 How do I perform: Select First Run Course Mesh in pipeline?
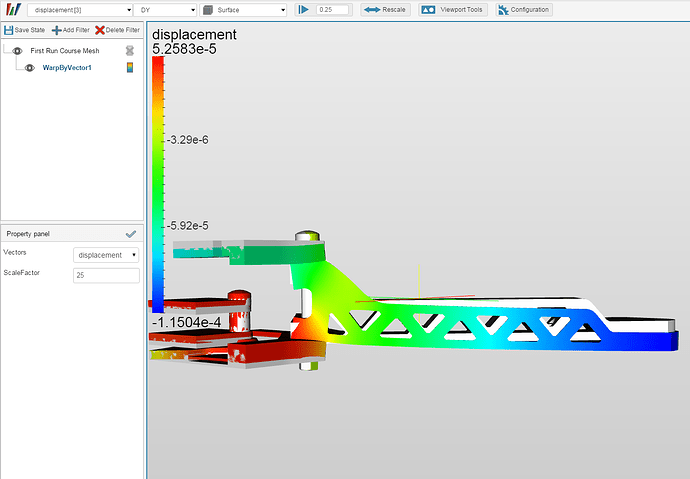tap(65, 51)
